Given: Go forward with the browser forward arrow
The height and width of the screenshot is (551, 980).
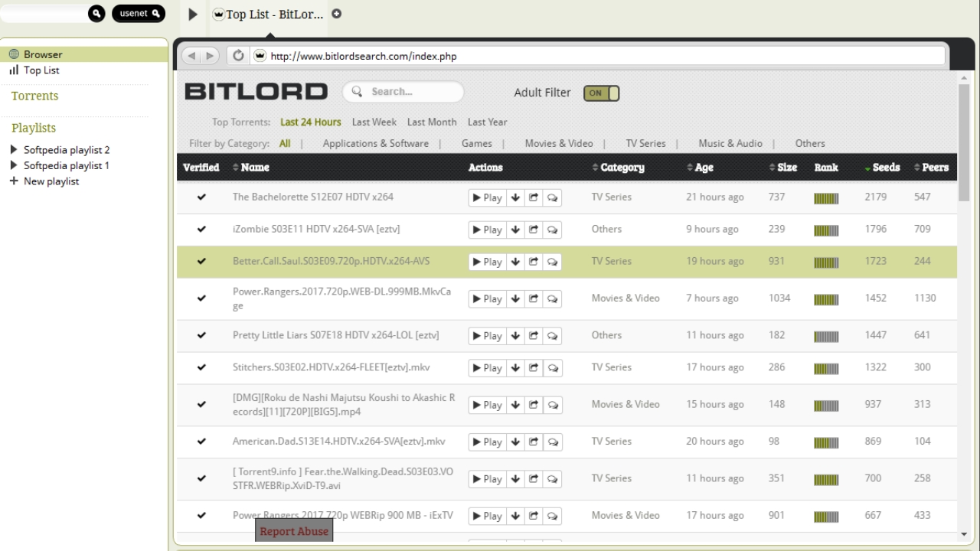Looking at the screenshot, I should point(210,56).
